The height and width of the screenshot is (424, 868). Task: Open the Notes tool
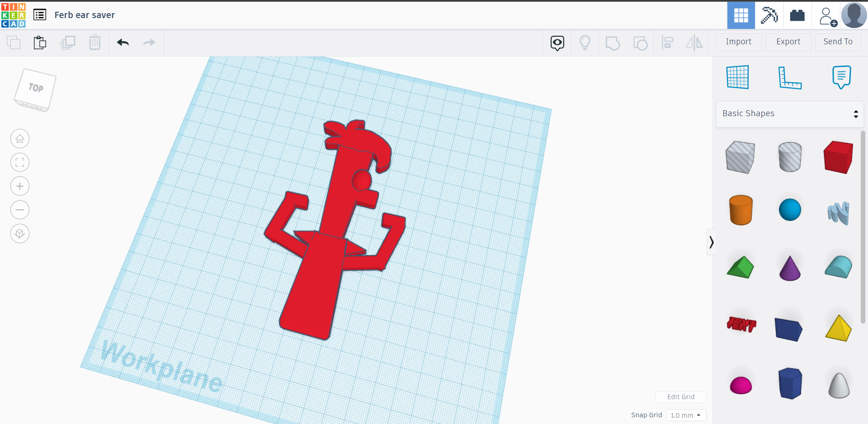click(x=841, y=77)
